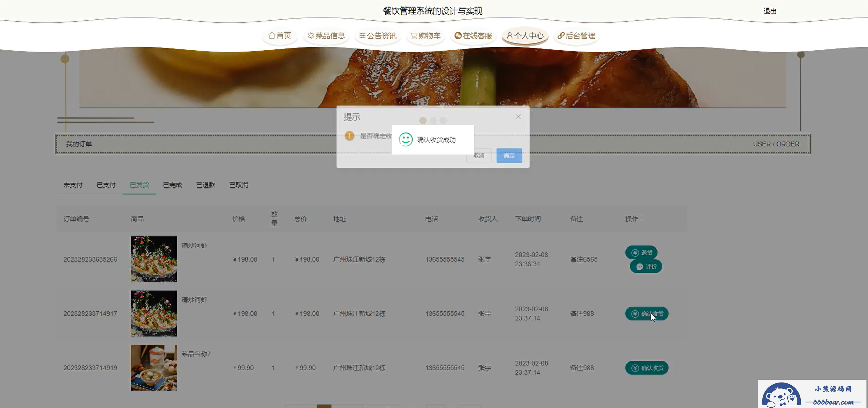This screenshot has width=868, height=408.
Task: Close the 提示 dialog with the X
Action: pyautogui.click(x=518, y=116)
